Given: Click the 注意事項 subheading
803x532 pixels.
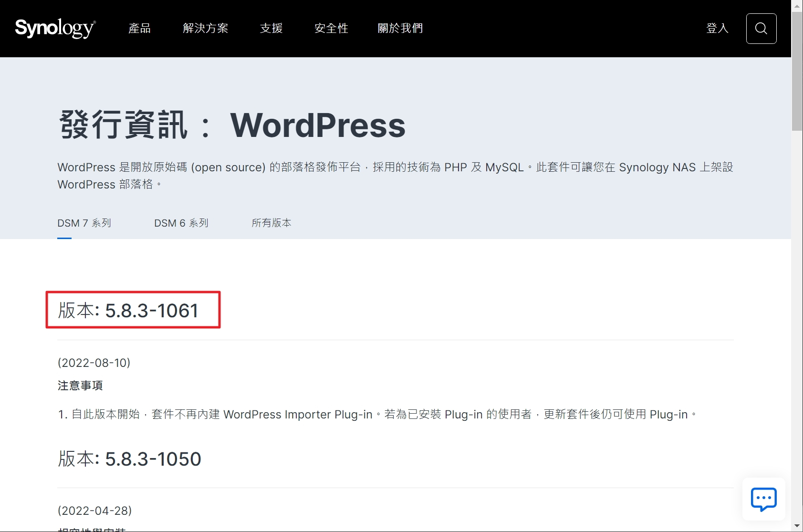Looking at the screenshot, I should [80, 386].
